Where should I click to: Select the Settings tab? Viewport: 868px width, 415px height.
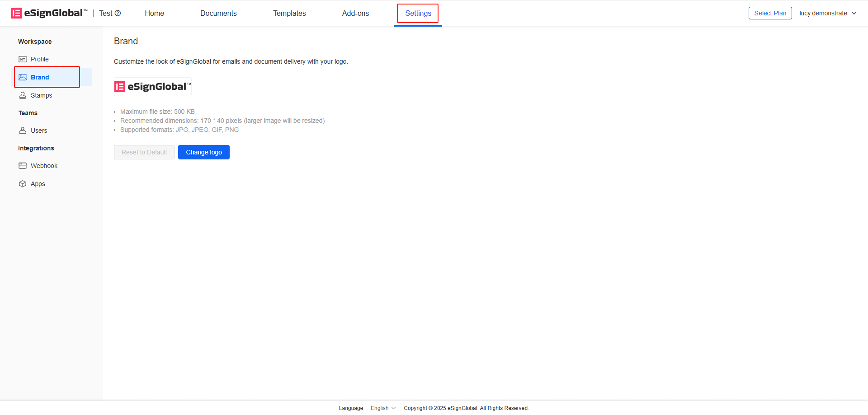pos(418,13)
